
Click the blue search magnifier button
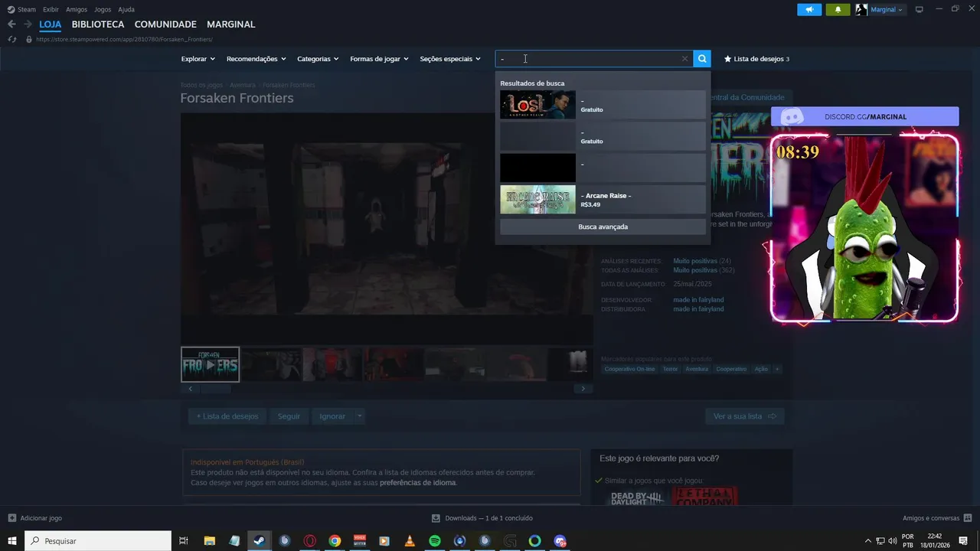702,59
